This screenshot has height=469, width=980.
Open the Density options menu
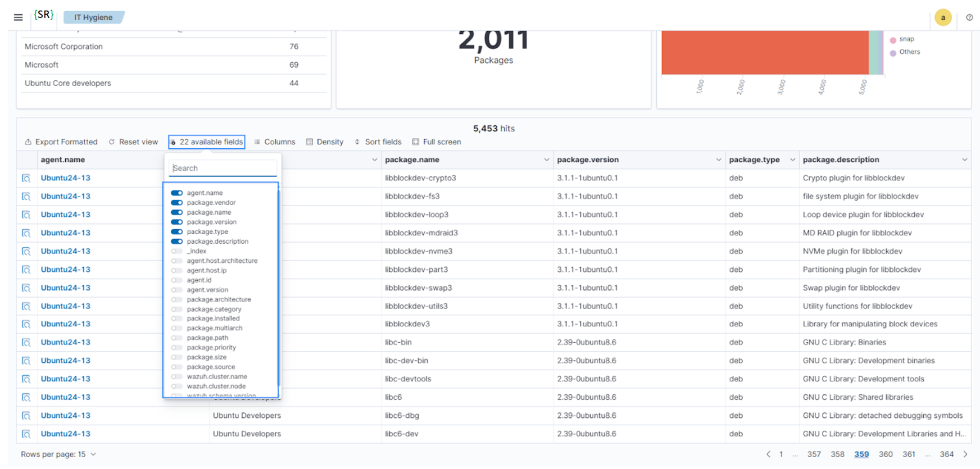[x=324, y=142]
